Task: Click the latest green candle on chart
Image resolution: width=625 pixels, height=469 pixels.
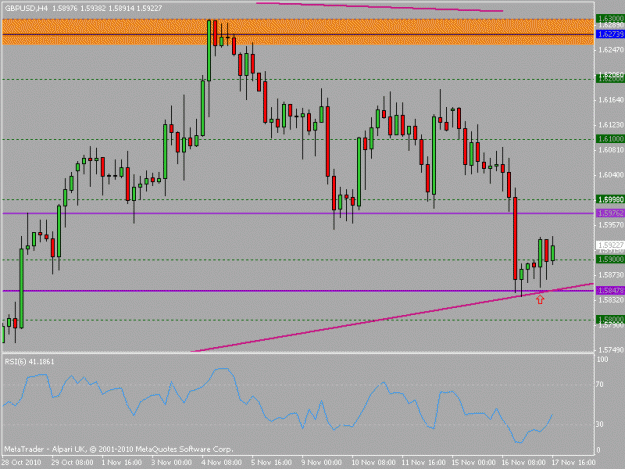Action: (553, 253)
